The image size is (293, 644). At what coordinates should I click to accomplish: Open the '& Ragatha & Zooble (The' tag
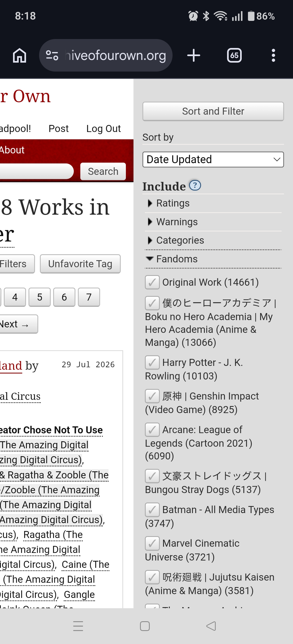[x=54, y=475]
